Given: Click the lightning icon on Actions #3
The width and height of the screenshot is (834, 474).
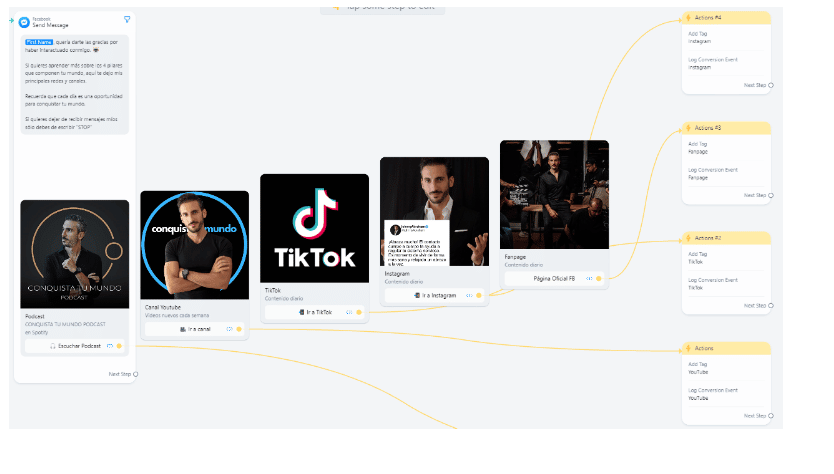Looking at the screenshot, I should click(x=688, y=128).
